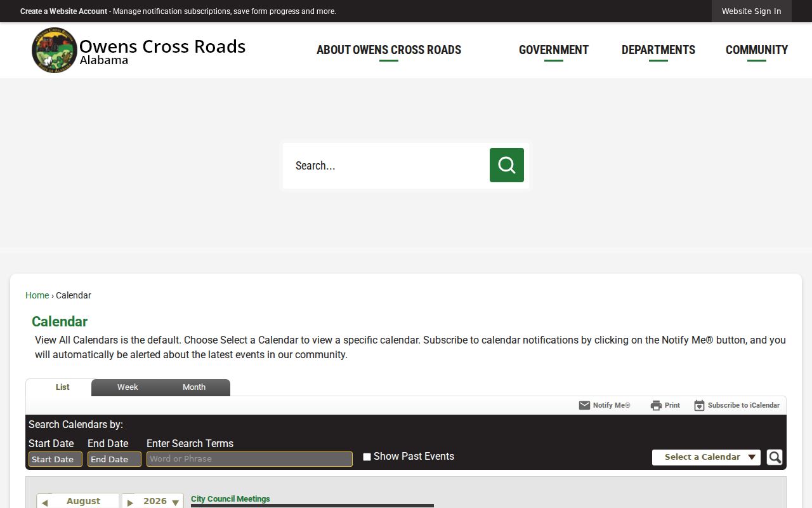Click the Word or Phrase search field
812x508 pixels.
coord(249,459)
